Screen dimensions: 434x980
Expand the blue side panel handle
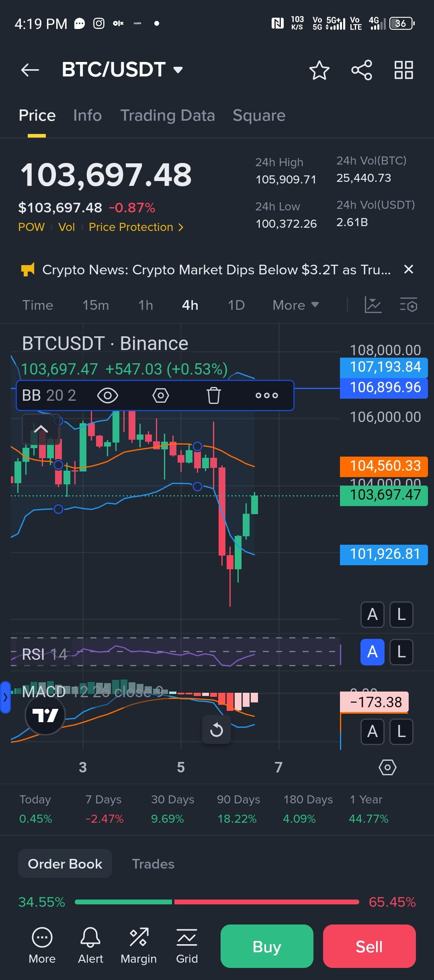click(x=5, y=697)
